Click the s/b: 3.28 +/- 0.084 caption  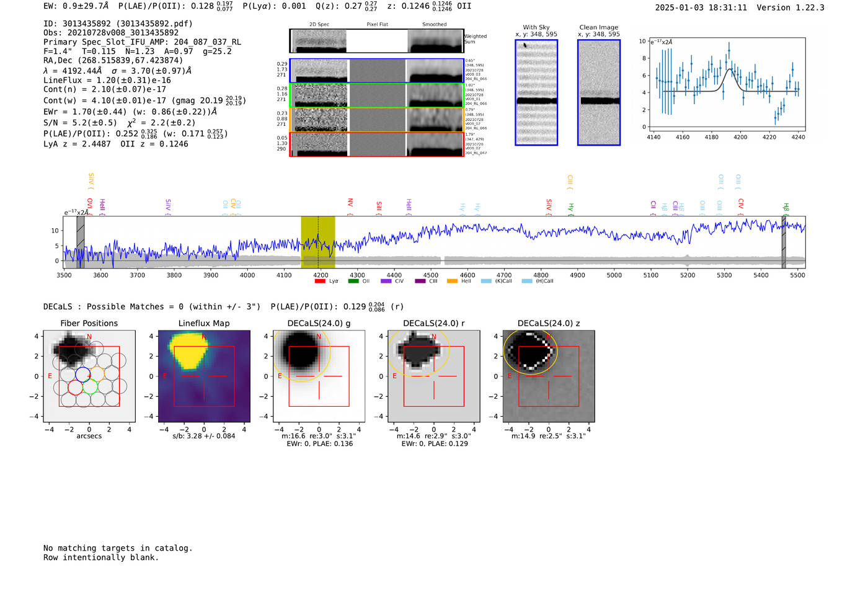pyautogui.click(x=204, y=436)
